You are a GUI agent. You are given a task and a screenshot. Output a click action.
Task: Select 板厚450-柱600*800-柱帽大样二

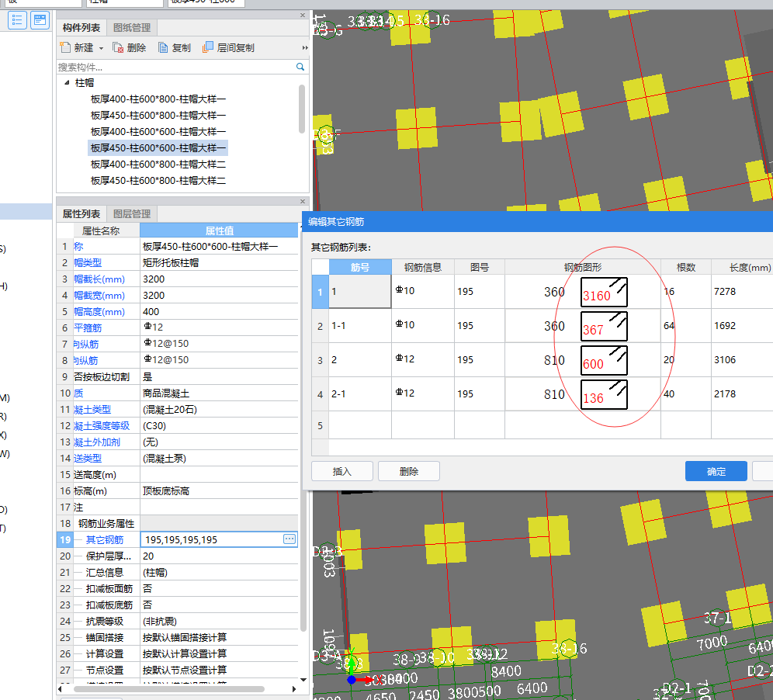click(x=158, y=180)
